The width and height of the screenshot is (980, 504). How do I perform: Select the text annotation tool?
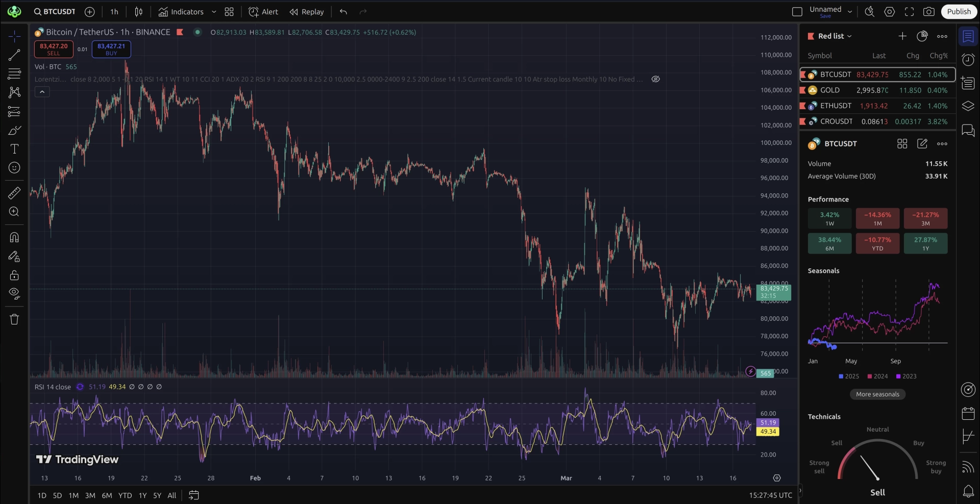pos(14,149)
